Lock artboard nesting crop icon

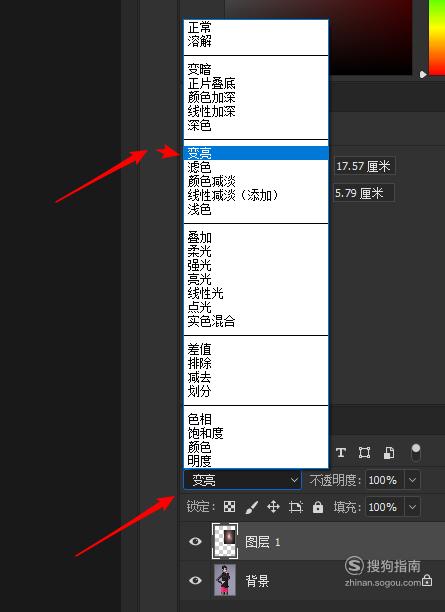[295, 507]
